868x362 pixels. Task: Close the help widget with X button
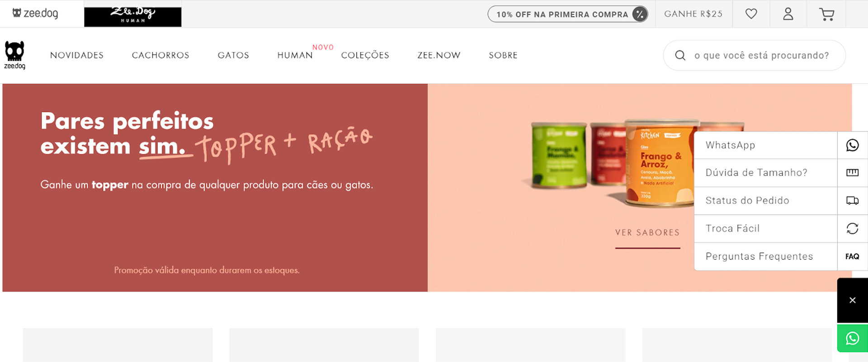[x=852, y=300]
